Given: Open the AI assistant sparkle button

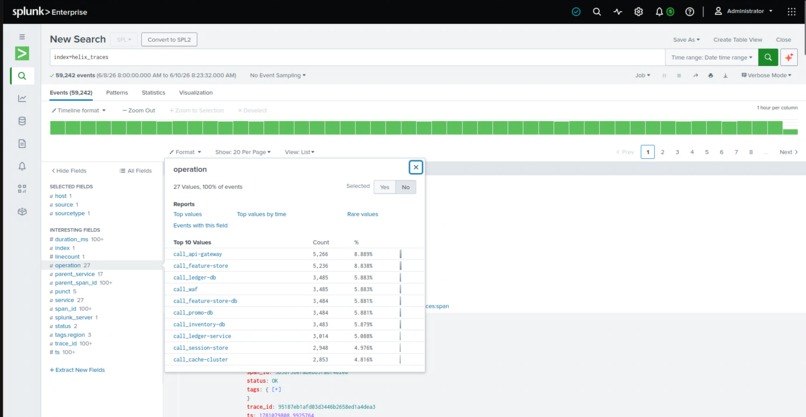Looking at the screenshot, I should [789, 58].
